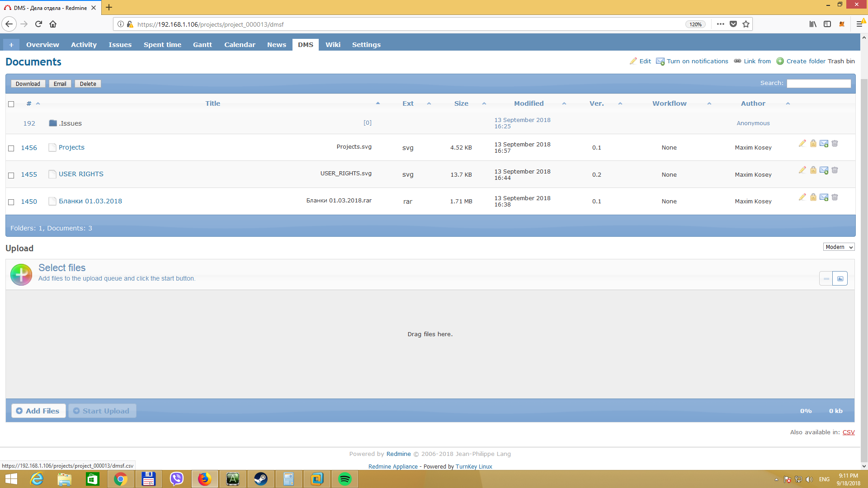Click lock icon for USER RIGHTS document
Viewport: 868px width, 488px height.
[813, 170]
